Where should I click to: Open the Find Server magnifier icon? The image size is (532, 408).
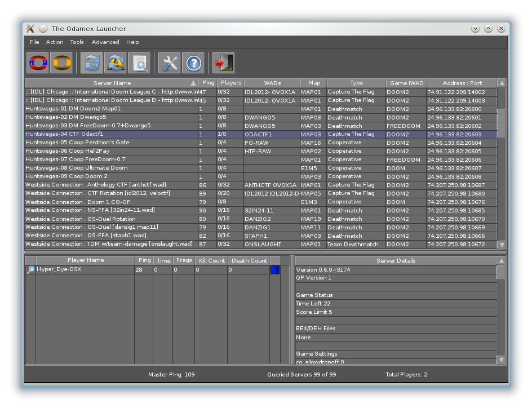140,63
